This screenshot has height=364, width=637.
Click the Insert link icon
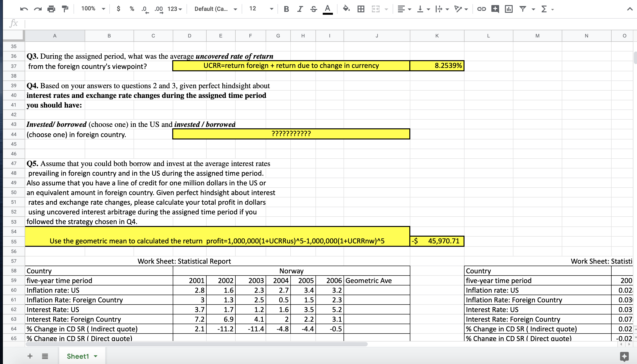pyautogui.click(x=481, y=9)
